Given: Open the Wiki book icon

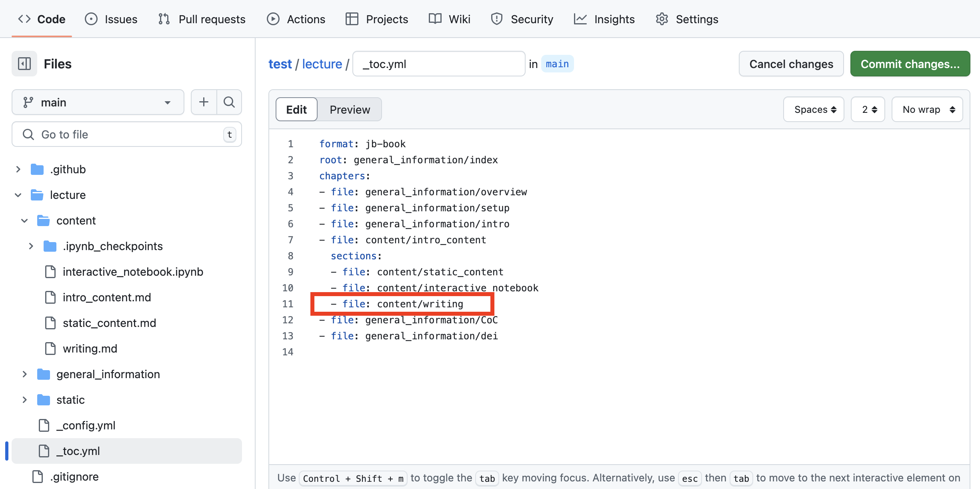Looking at the screenshot, I should tap(434, 19).
